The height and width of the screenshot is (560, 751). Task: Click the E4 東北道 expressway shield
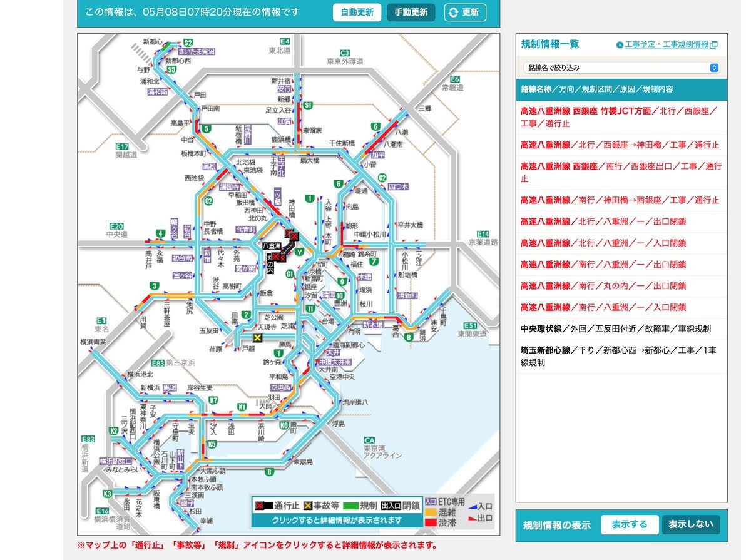pyautogui.click(x=285, y=41)
